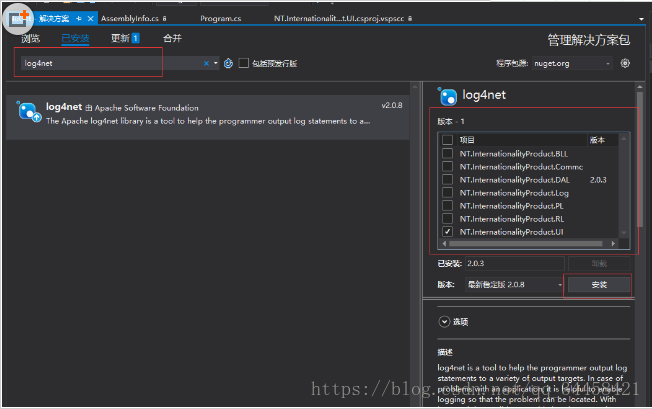Image resolution: width=652 pixels, height=409 pixels.
Task: Click project list horizontal scrollbar thumb
Action: pyautogui.click(x=526, y=244)
